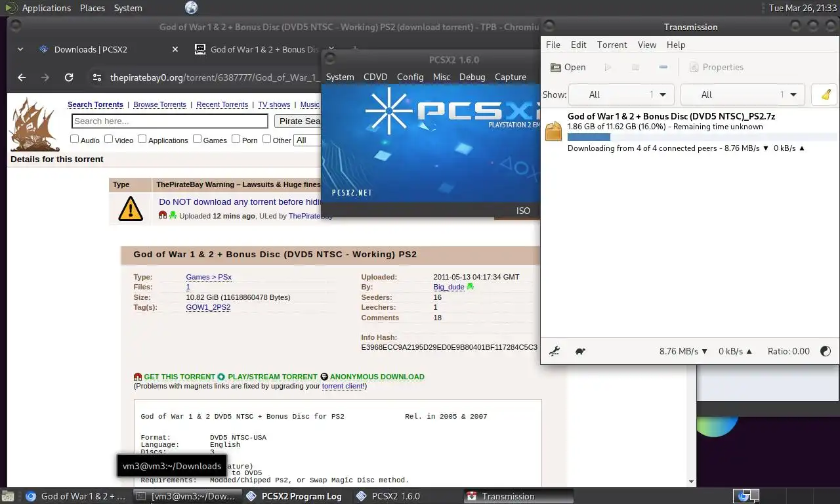The width and height of the screenshot is (840, 504).
Task: Reload the Pirate Bay page
Action: click(x=68, y=77)
